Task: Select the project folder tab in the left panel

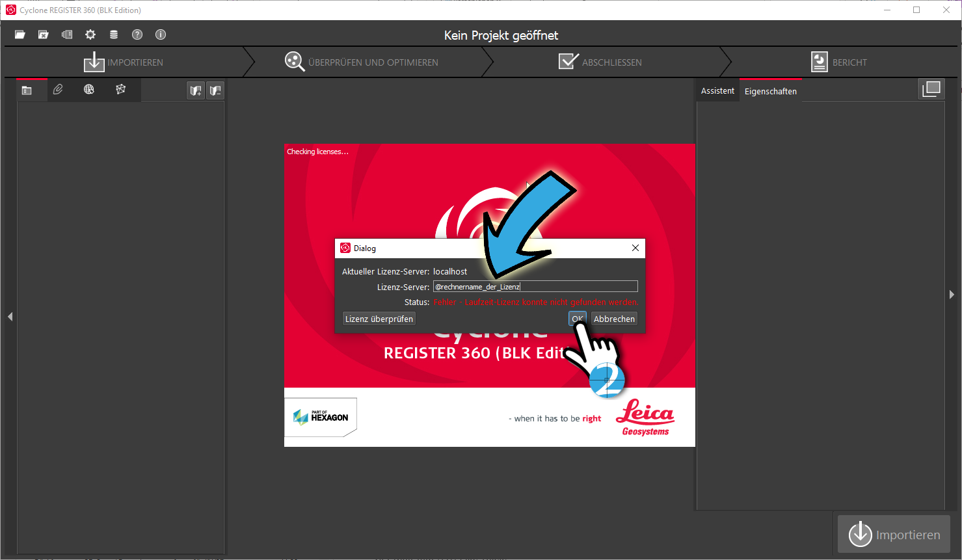Action: 27,90
